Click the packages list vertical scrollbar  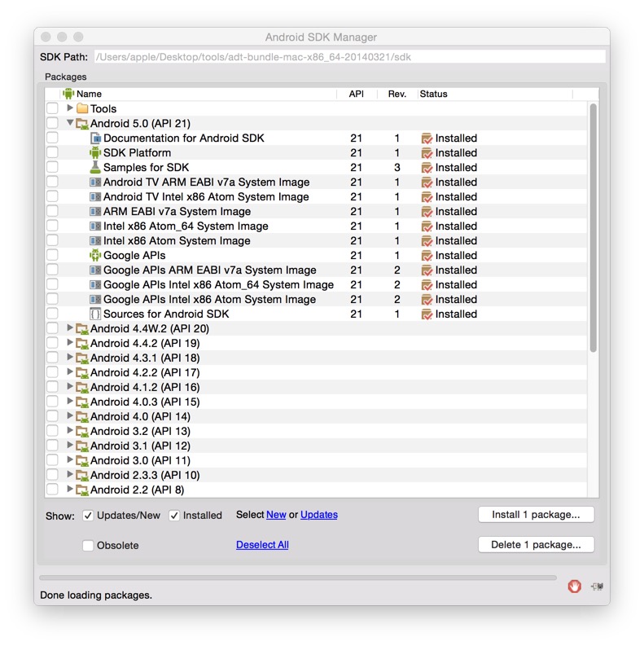coord(593,228)
